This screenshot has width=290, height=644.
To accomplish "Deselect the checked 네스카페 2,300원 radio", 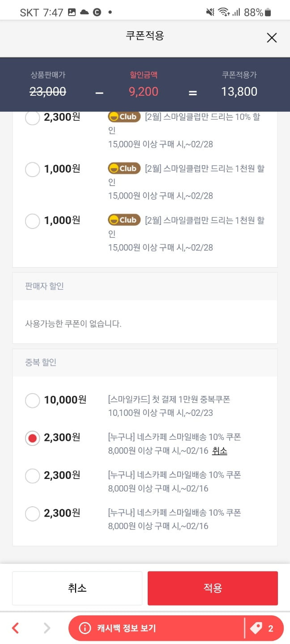I will tap(32, 438).
